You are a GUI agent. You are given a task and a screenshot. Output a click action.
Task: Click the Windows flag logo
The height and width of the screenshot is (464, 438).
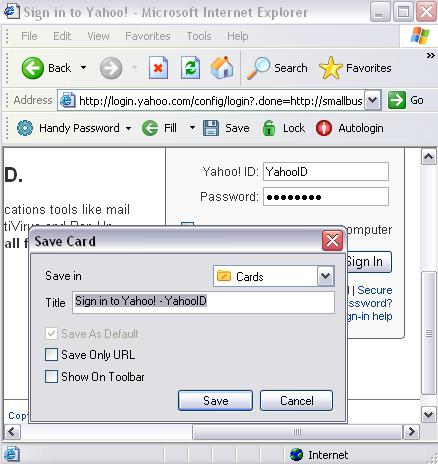(420, 35)
